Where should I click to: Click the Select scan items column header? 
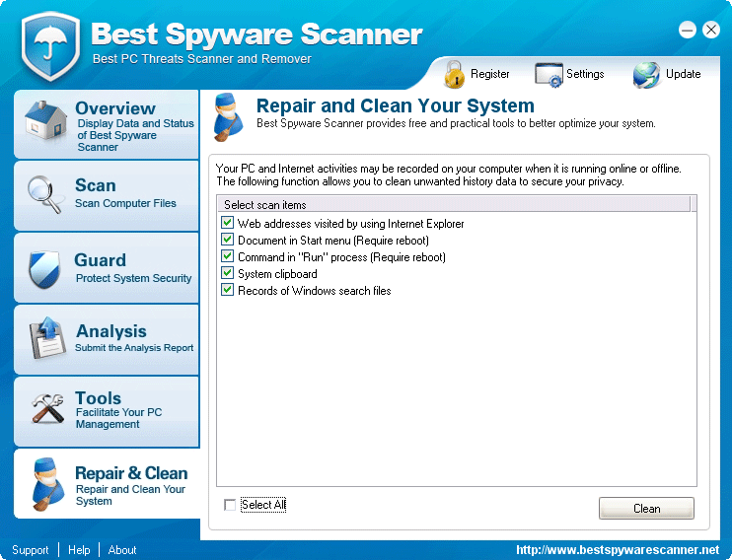454,204
